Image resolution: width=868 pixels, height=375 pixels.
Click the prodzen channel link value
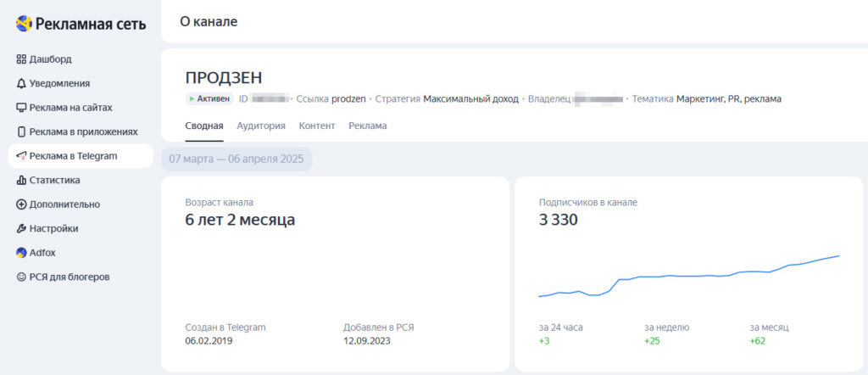tap(348, 99)
